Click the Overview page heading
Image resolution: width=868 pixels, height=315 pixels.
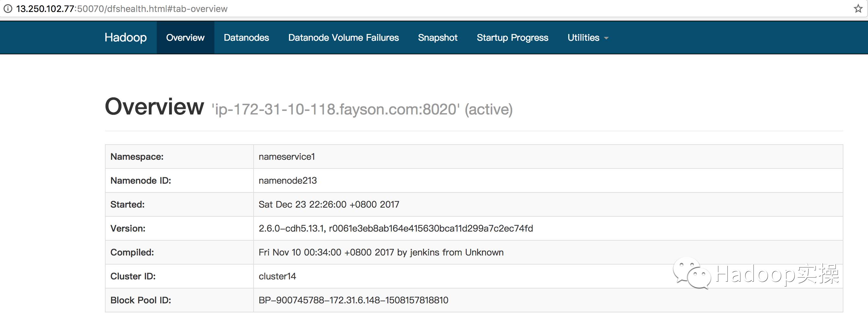click(154, 107)
